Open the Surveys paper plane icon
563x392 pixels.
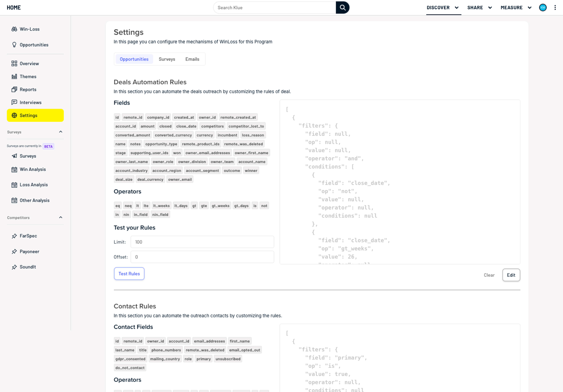click(14, 156)
